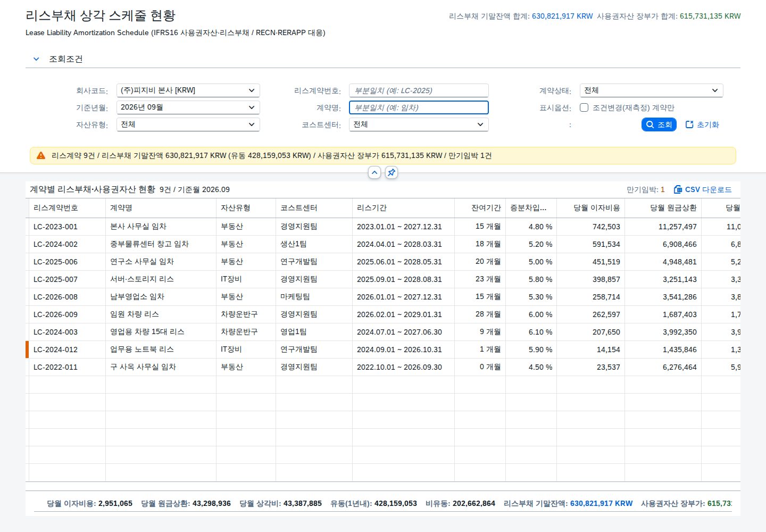The image size is (766, 532).
Task: Click interest cost value 742,503
Action: pyautogui.click(x=606, y=227)
